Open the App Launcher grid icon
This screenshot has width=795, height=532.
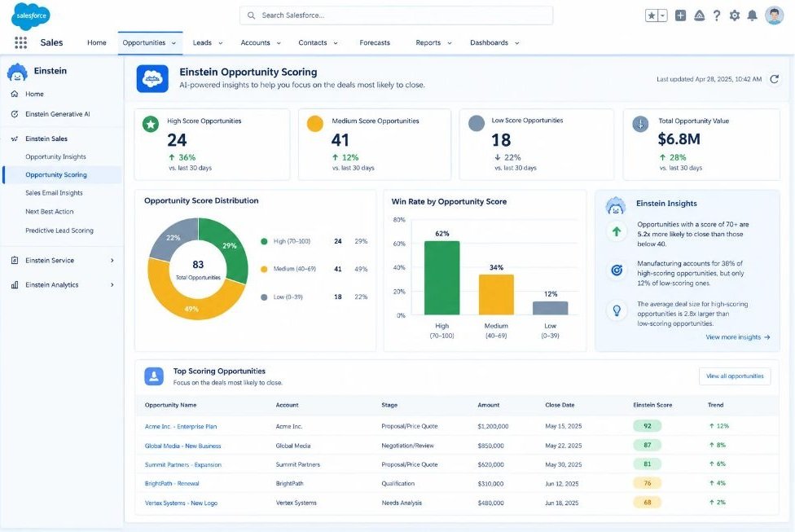21,42
